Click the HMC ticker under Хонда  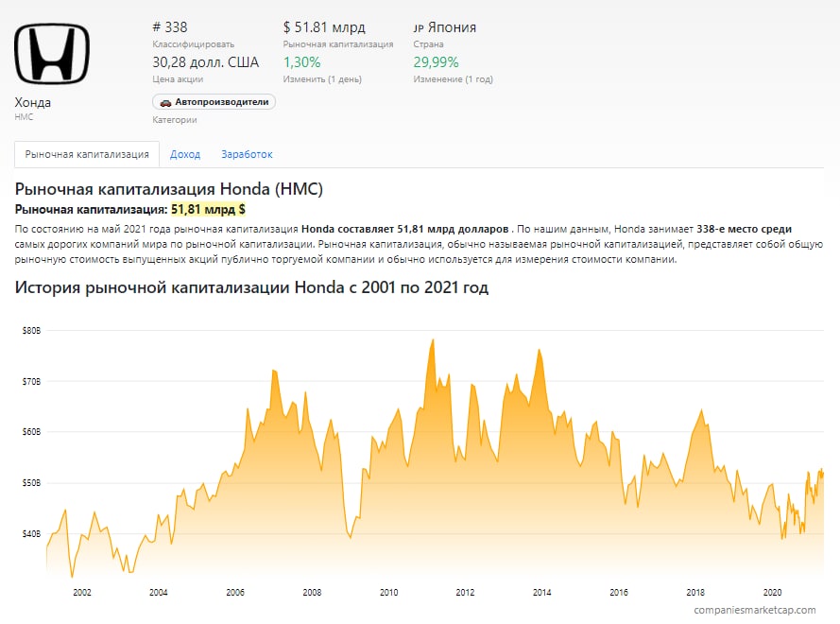pos(24,117)
